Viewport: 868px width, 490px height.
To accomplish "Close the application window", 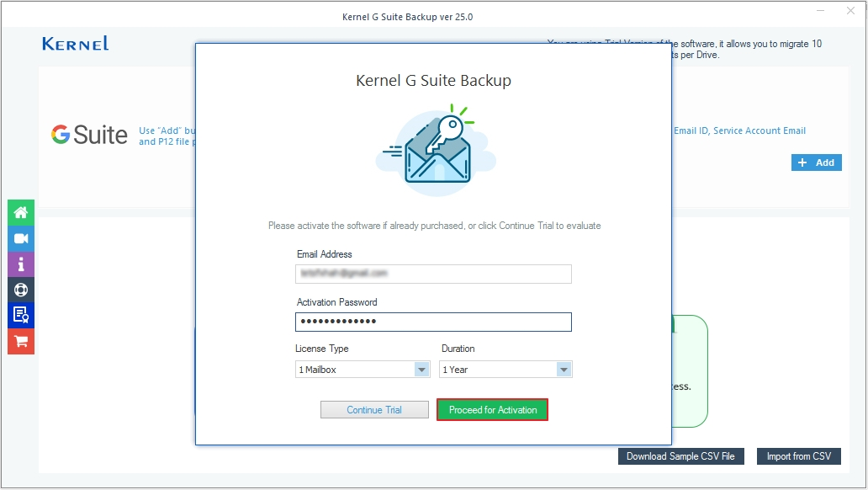I will 849,11.
